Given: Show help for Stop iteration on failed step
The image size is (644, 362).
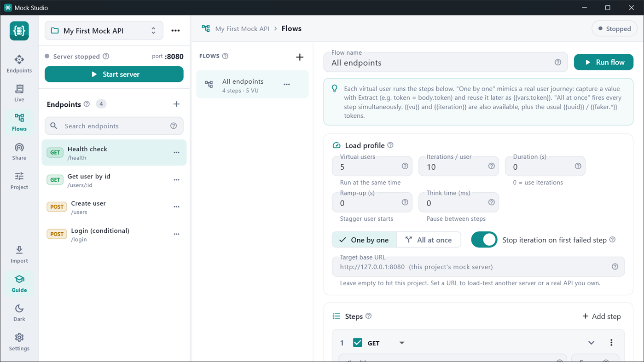Looking at the screenshot, I should coord(612,240).
